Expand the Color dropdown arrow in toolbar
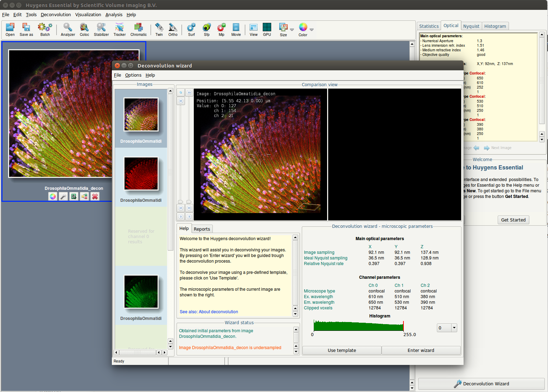Viewport: 548px width, 392px height. (312, 30)
